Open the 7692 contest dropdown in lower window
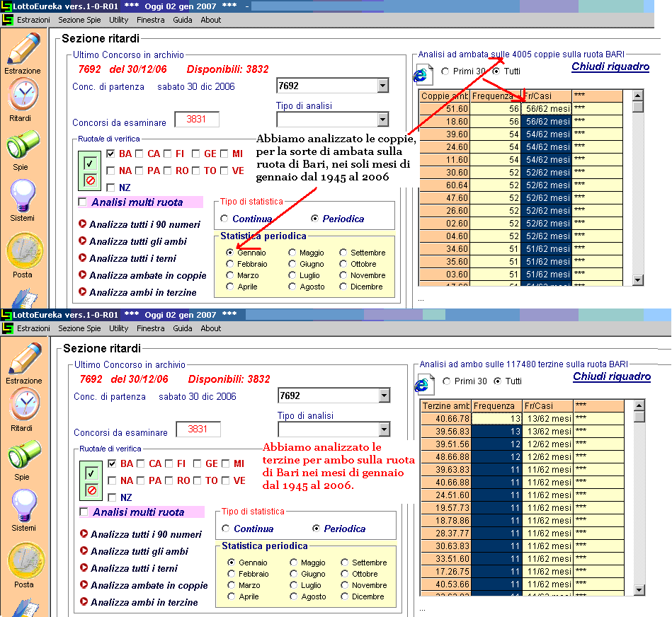672x617 pixels. (385, 396)
